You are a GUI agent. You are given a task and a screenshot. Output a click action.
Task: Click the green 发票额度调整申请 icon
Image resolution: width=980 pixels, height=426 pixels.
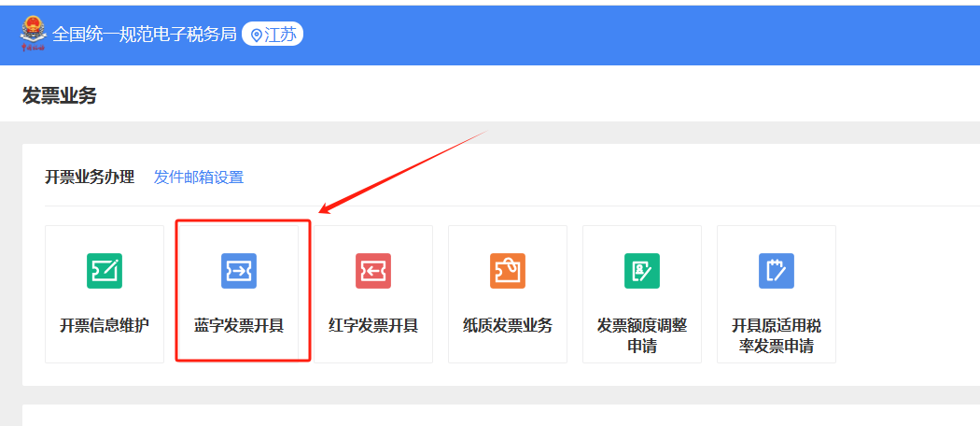tap(642, 271)
